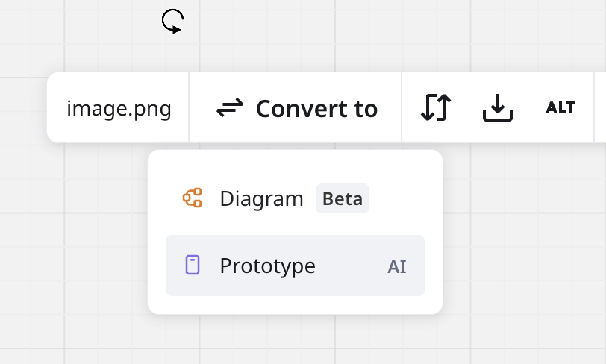Click the orange diagram flowchart icon
The width and height of the screenshot is (606, 364).
193,198
